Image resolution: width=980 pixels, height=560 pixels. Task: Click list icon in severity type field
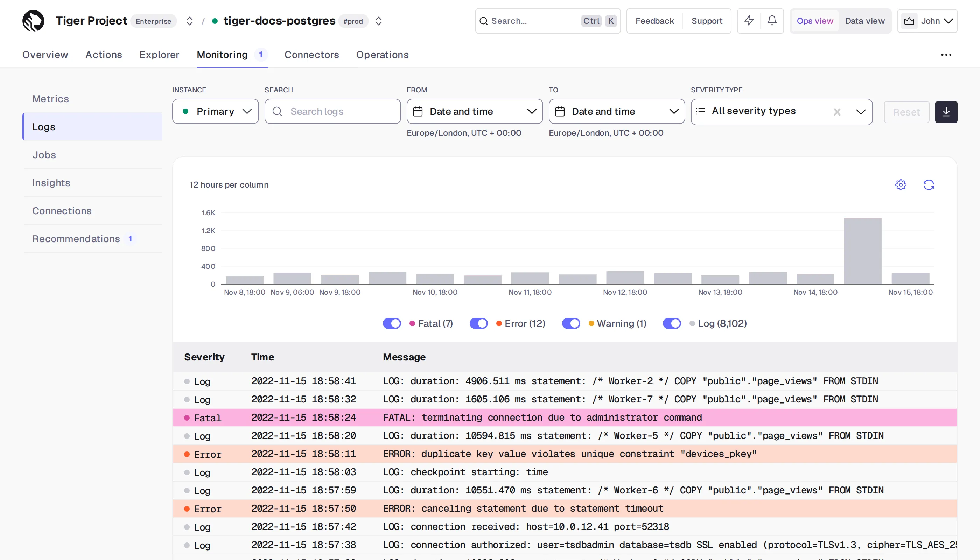coord(701,111)
